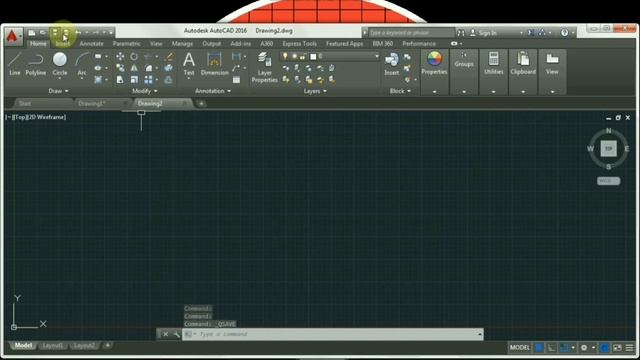Switch to Layout1 tab
The width and height of the screenshot is (640, 360).
(x=53, y=346)
